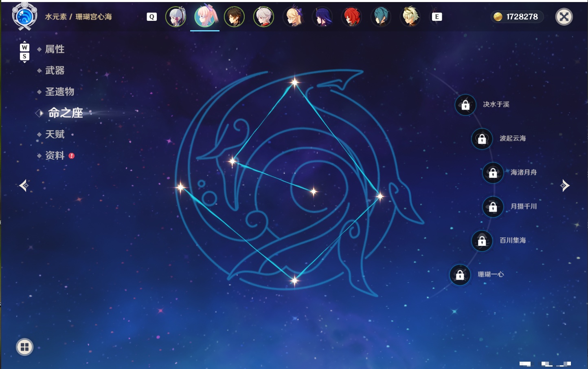Go to next character with right arrow
Viewport: 588px width, 369px height.
(564, 186)
